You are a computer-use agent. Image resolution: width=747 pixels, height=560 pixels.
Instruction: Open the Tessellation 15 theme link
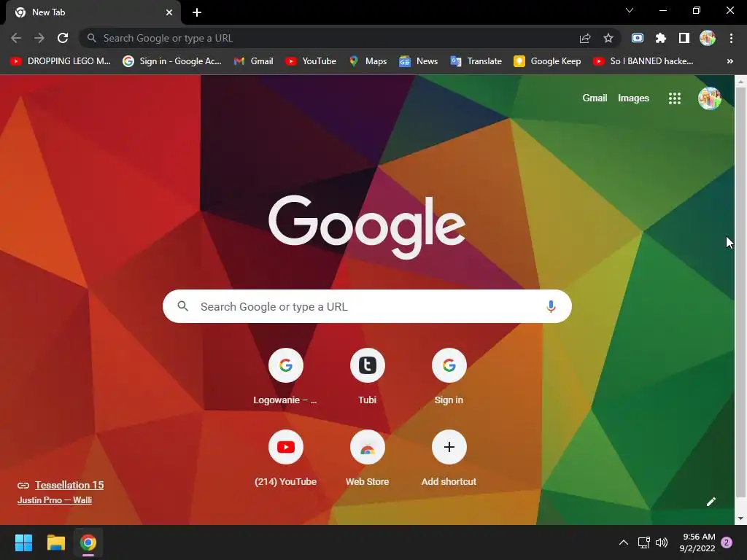[x=69, y=485]
